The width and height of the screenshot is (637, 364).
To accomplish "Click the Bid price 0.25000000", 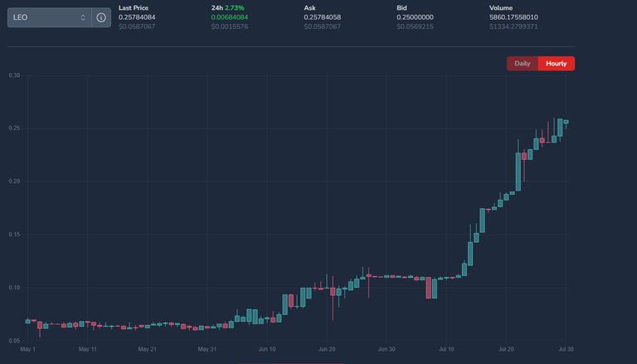I will tap(415, 17).
